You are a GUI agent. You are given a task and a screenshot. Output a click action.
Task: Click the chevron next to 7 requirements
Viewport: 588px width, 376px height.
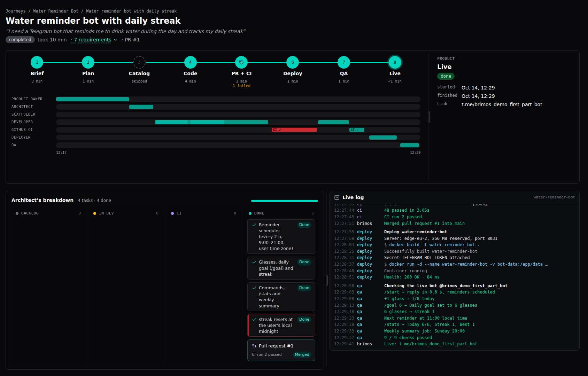tap(115, 40)
